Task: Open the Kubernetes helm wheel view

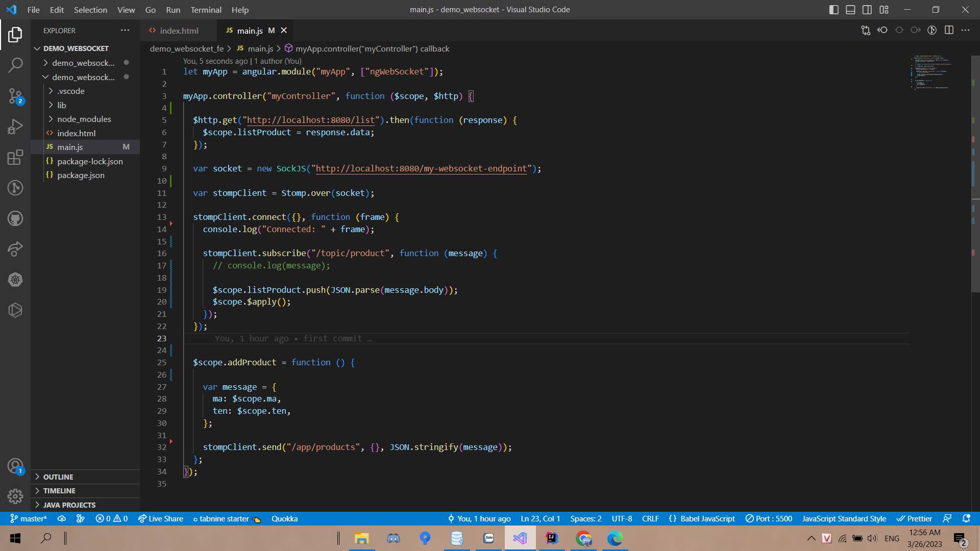Action: point(15,280)
